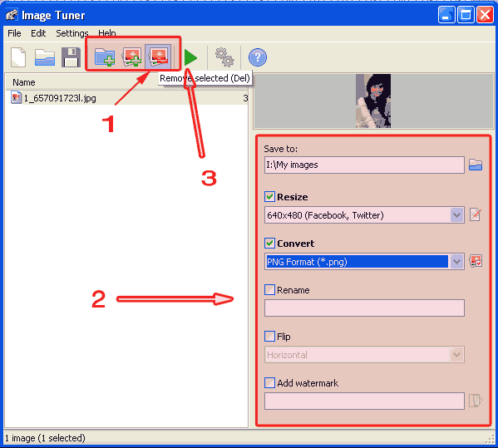
Task: Enable the Flip checkbox
Action: 269,337
